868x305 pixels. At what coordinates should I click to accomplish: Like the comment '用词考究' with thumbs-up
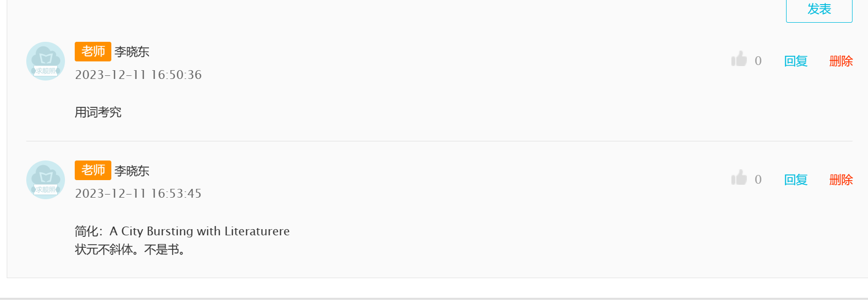pyautogui.click(x=739, y=59)
